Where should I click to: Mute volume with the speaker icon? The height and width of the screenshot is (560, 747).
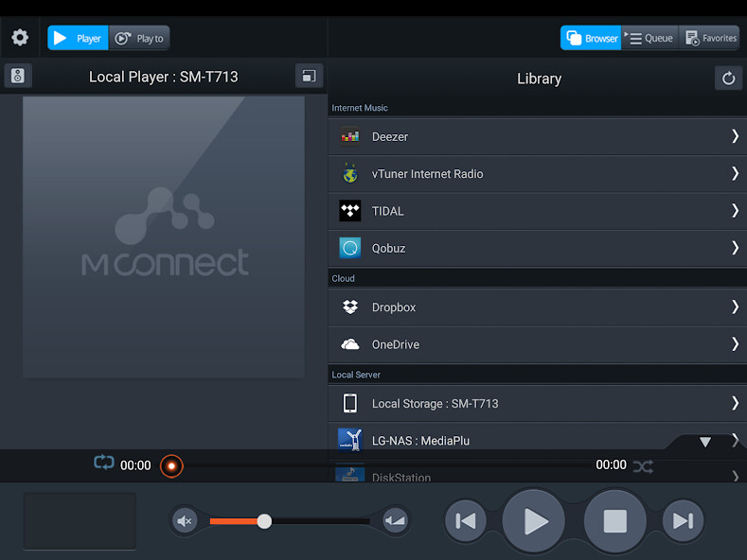point(185,521)
